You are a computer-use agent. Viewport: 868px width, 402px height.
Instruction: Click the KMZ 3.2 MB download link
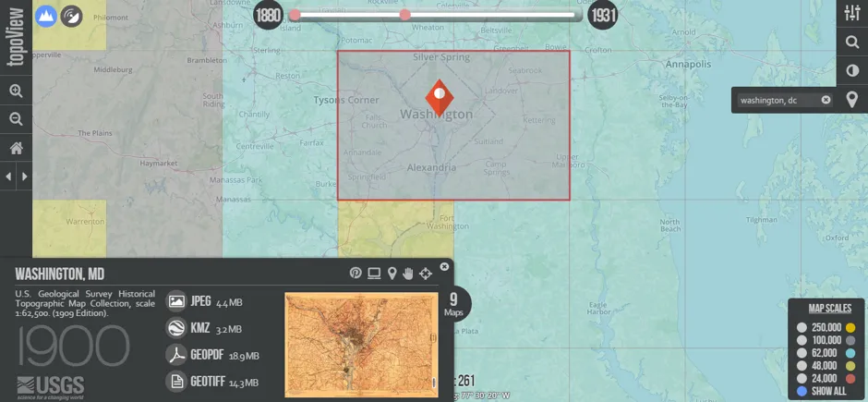[x=216, y=328]
